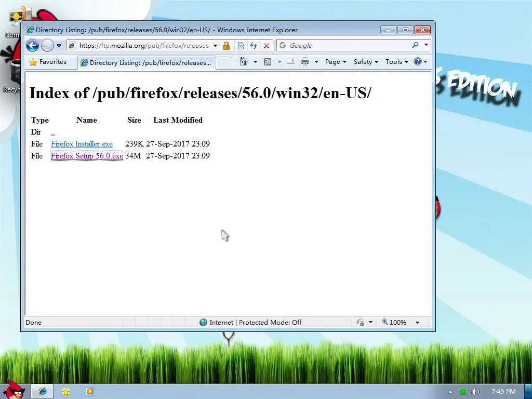Click the greyed Forward navigation button
Screen dimensions: 532x399
[x=47, y=46]
